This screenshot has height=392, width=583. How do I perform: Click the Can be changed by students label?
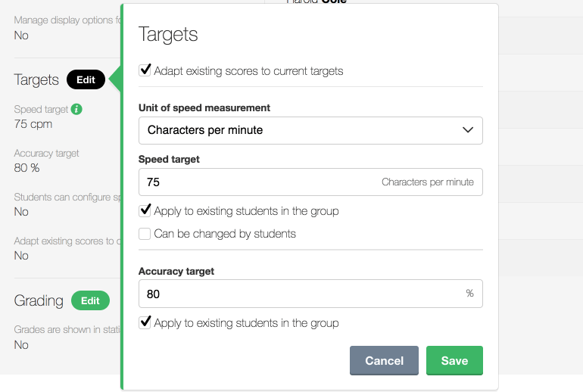click(225, 234)
